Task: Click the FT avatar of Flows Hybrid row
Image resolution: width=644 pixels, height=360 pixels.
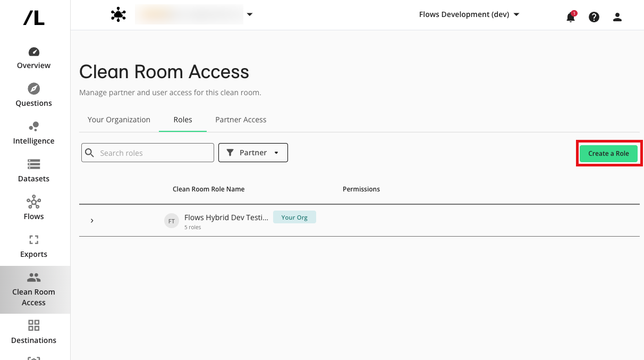Action: click(x=171, y=221)
